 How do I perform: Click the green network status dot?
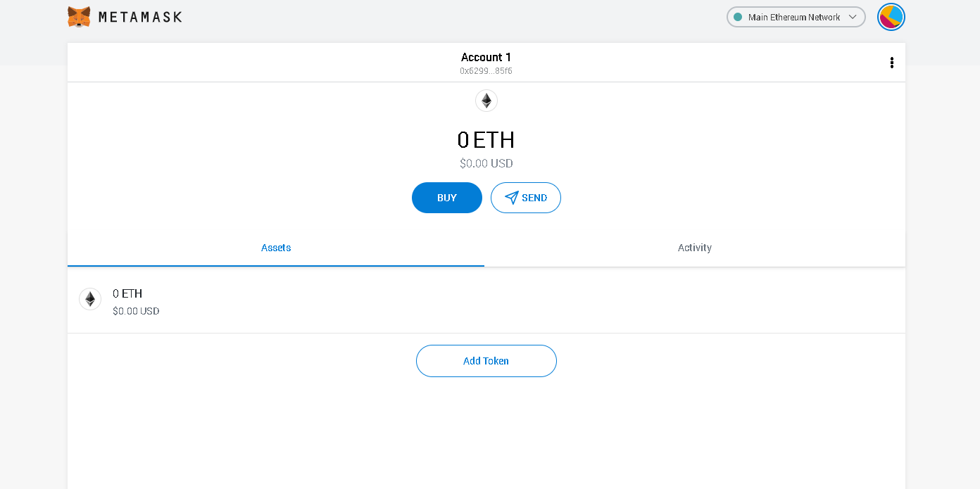(x=738, y=17)
